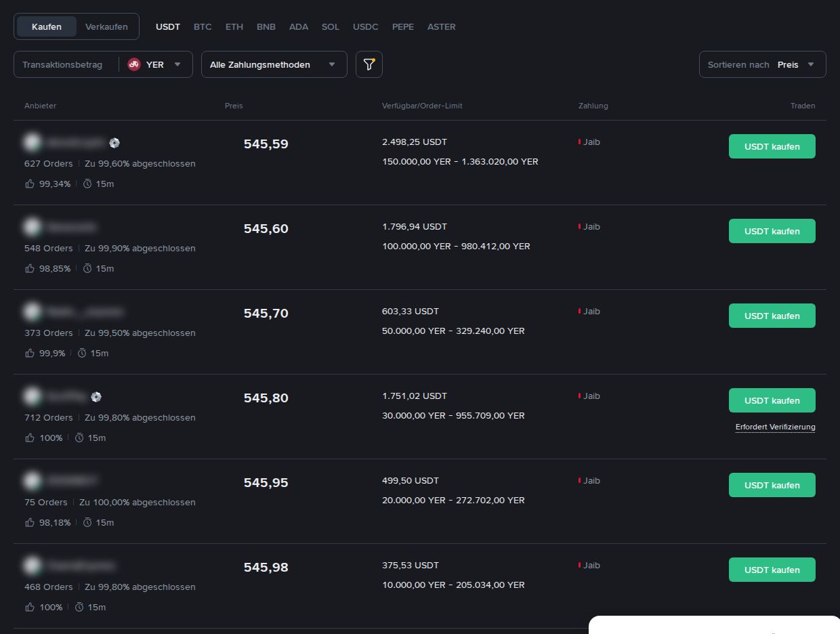840x634 pixels.
Task: Select the BTC coin tab
Action: click(x=203, y=26)
